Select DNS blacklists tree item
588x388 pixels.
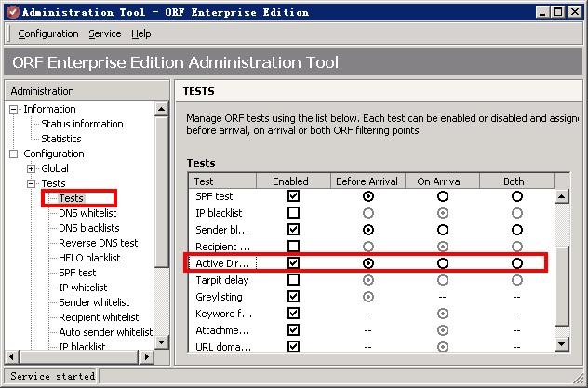coord(89,228)
